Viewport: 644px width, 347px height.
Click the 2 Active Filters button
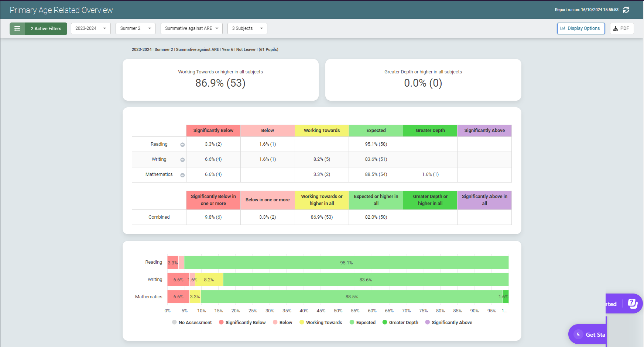point(46,28)
